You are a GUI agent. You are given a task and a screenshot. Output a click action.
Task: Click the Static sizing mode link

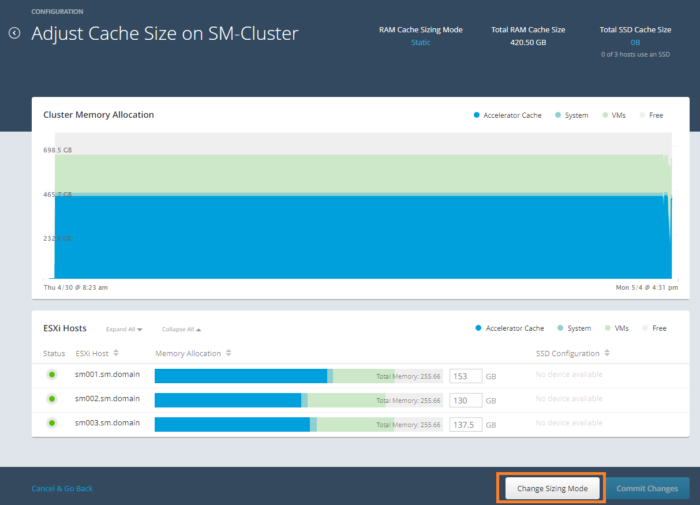pos(421,42)
